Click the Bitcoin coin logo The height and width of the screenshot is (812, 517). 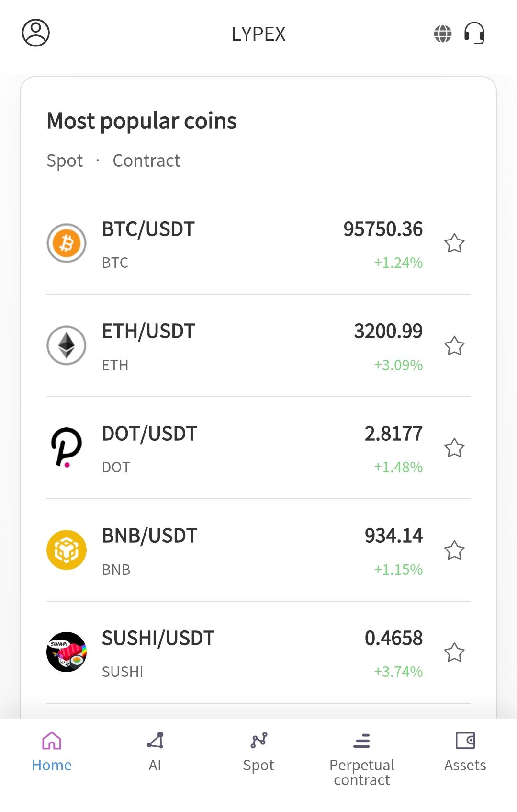67,243
